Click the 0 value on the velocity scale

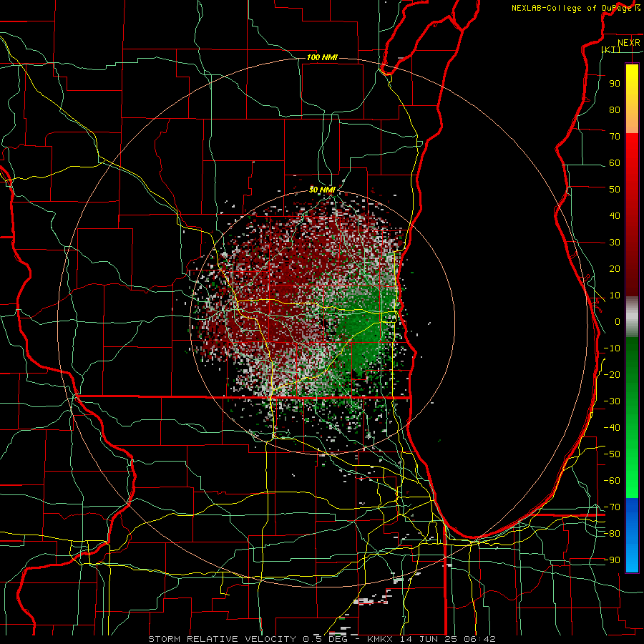(618, 322)
